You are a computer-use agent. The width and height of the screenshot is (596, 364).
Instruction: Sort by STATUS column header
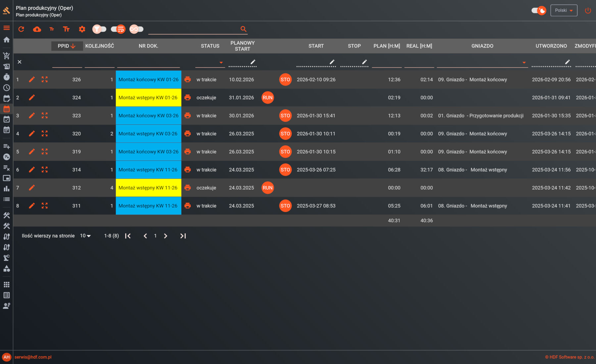(210, 46)
